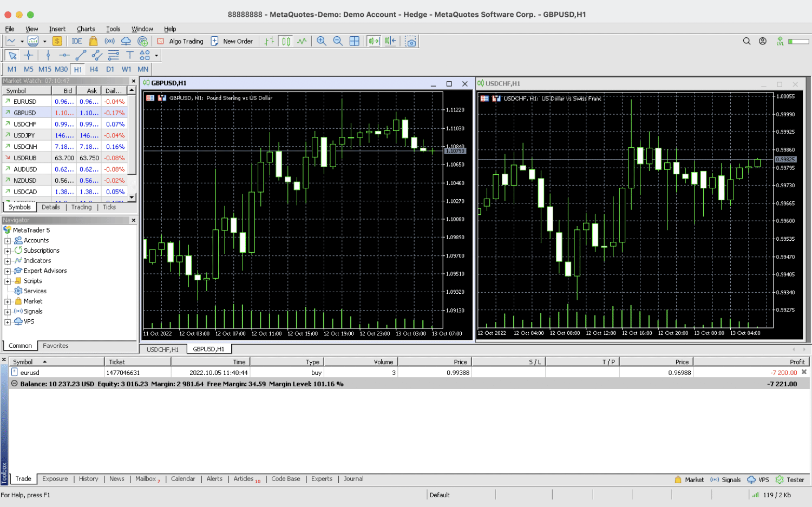Close the eurusd position with X
This screenshot has height=507, width=812.
click(804, 372)
